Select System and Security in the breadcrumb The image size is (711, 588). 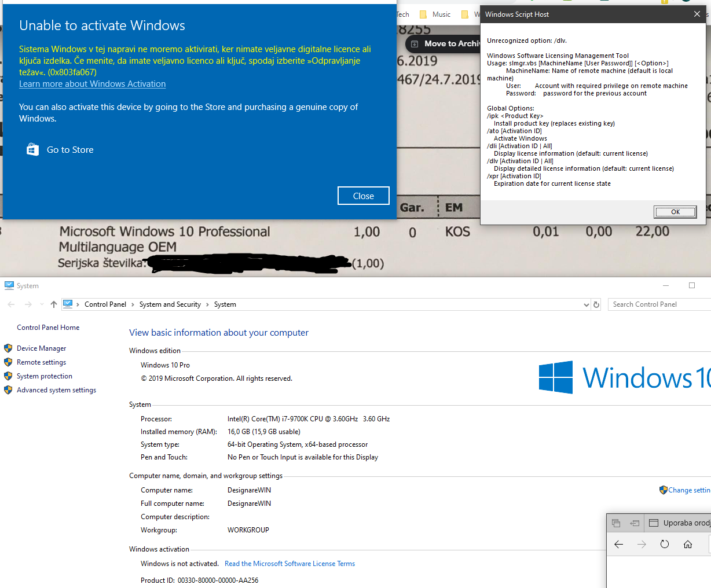click(x=170, y=304)
